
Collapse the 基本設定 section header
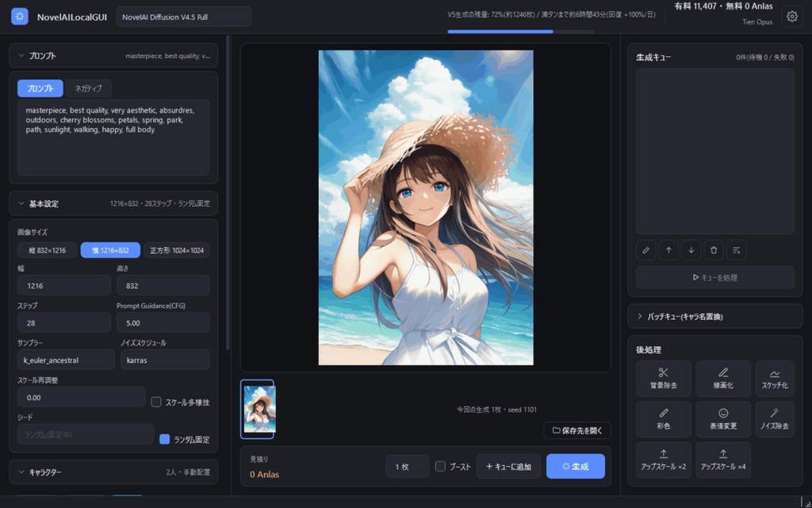click(113, 203)
